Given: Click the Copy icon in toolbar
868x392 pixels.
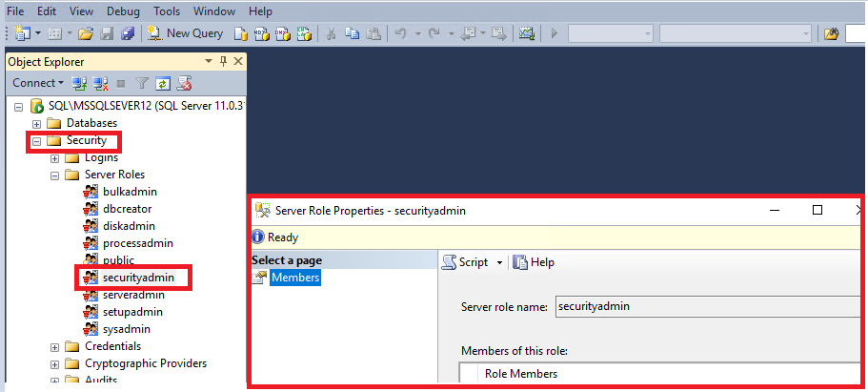Looking at the screenshot, I should (x=353, y=33).
